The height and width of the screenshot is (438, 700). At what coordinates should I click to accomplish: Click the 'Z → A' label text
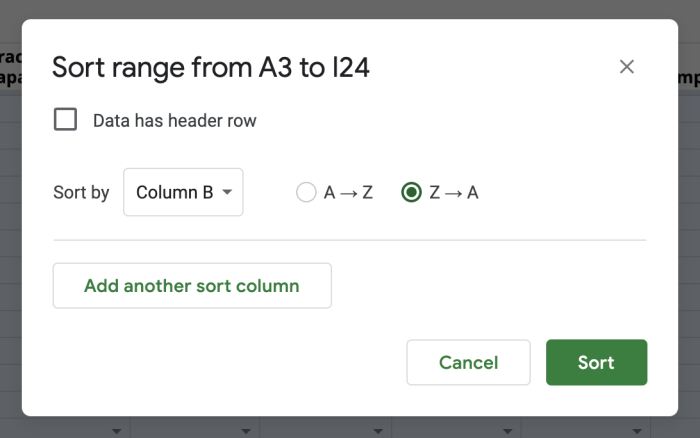click(x=454, y=193)
